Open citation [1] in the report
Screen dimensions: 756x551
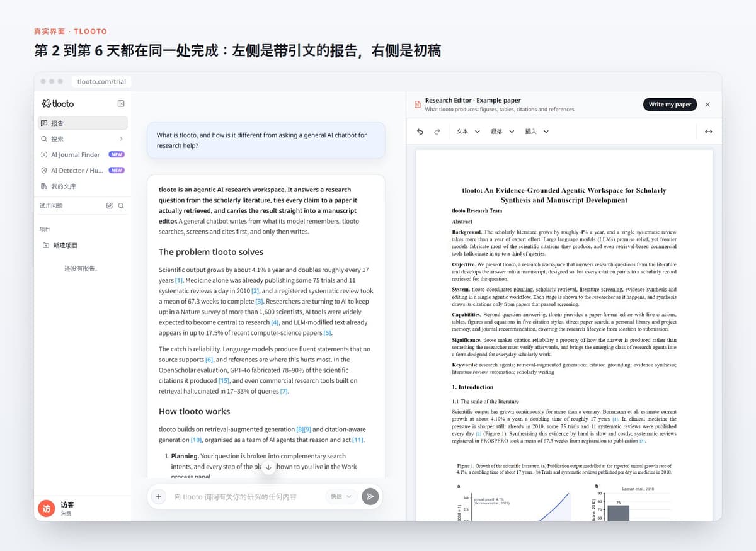click(179, 280)
